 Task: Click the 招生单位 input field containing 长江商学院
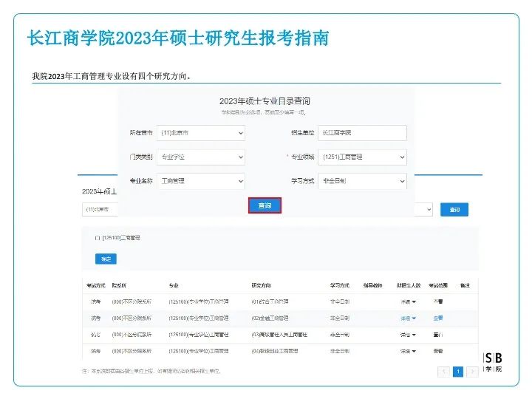click(x=362, y=133)
